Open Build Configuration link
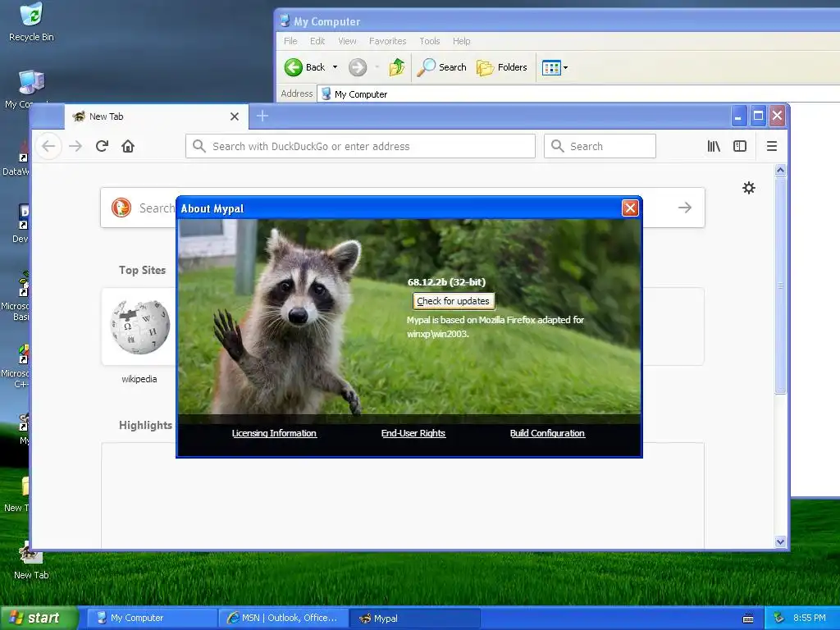This screenshot has height=630, width=840. (547, 433)
